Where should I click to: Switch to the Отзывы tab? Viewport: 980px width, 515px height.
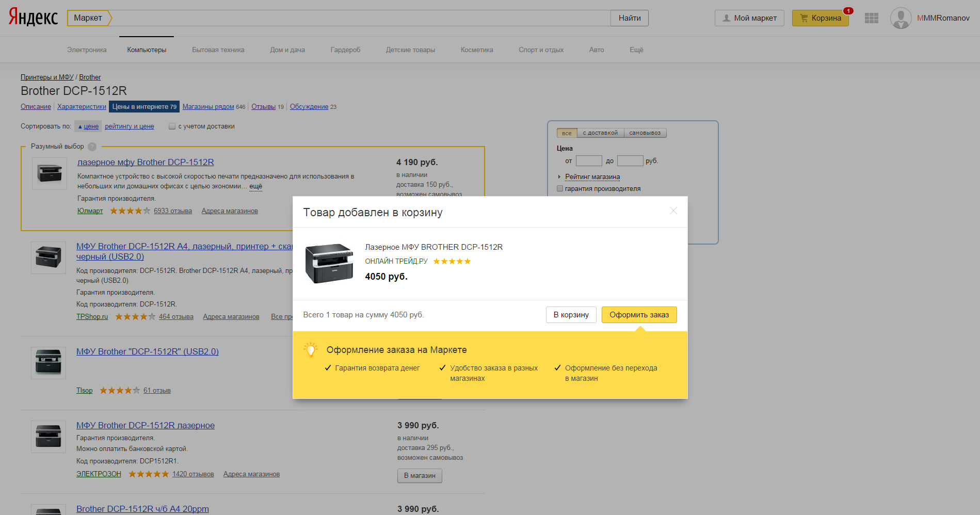[x=263, y=107]
